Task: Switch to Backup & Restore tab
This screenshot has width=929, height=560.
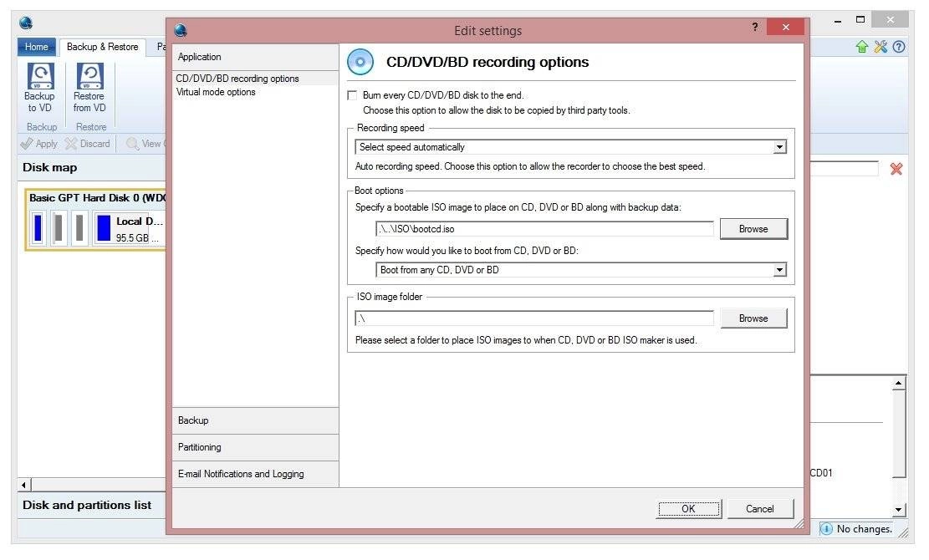Action: coord(103,47)
